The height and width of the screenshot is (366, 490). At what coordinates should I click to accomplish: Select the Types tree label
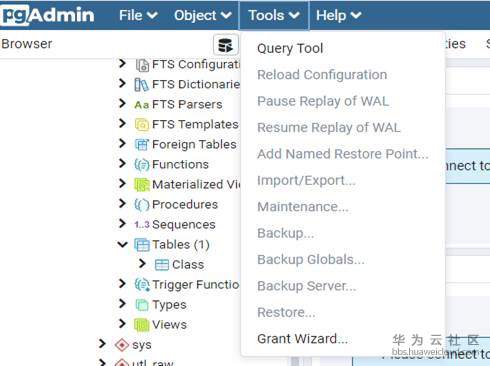pyautogui.click(x=169, y=305)
